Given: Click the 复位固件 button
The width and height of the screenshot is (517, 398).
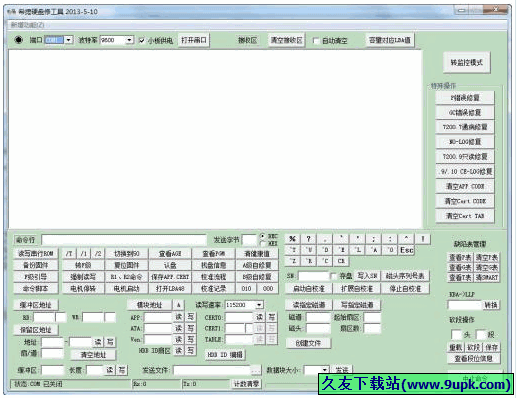Looking at the screenshot, I should click(126, 265).
